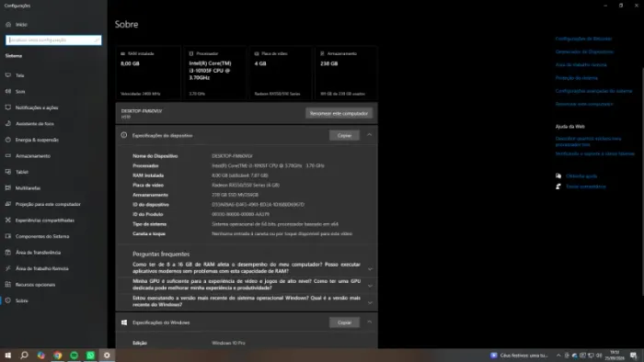Screen dimensions: 644x362
Task: Focus the settings search field
Action: [x=53, y=40]
